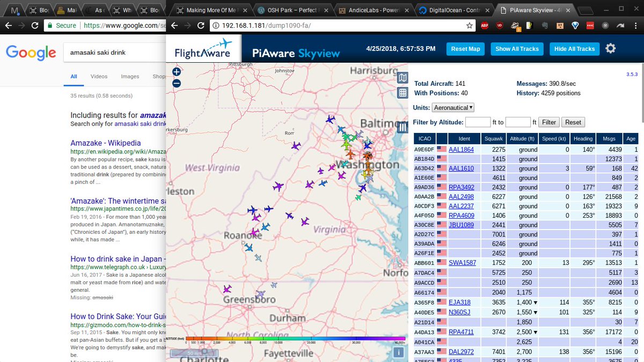Open the Units dropdown
This screenshot has width=644, height=362.
point(453,107)
